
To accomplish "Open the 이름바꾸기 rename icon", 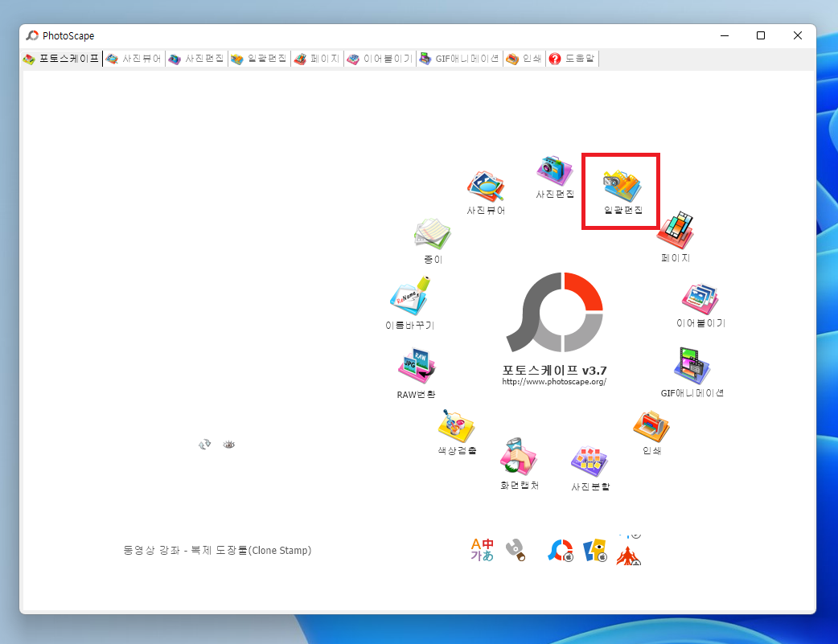I will coord(410,296).
